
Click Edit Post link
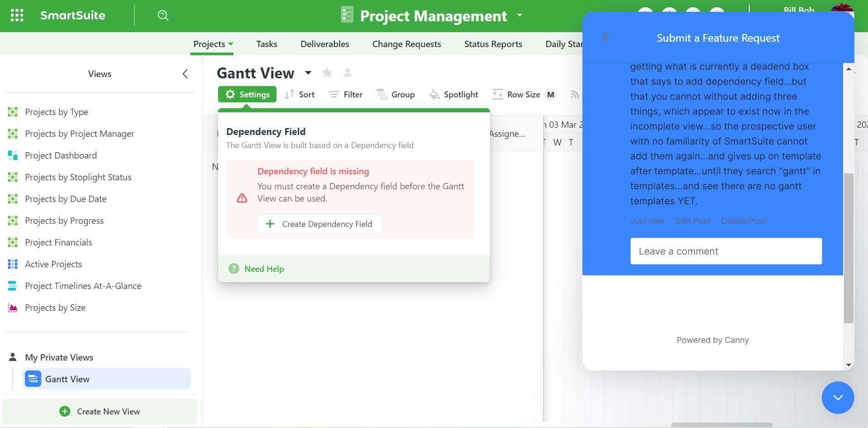(693, 221)
